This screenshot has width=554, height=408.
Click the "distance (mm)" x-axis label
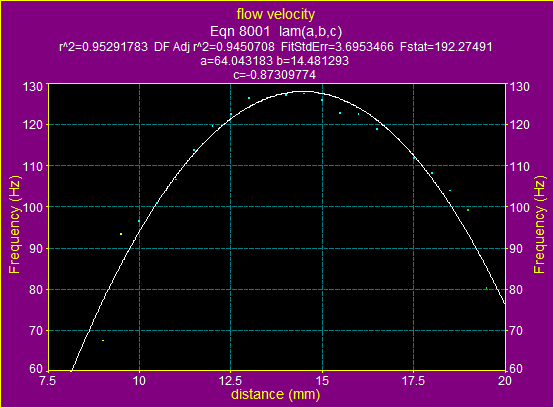tap(276, 394)
